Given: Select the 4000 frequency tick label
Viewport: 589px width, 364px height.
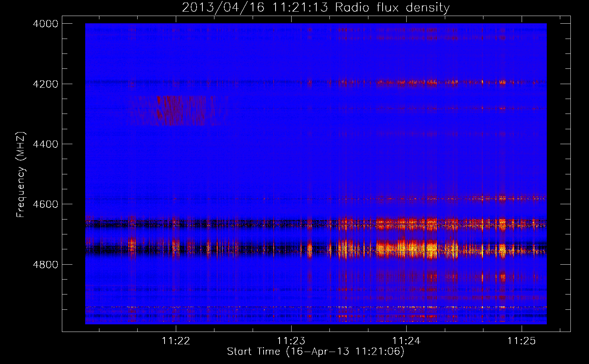Looking at the screenshot, I should (x=46, y=24).
